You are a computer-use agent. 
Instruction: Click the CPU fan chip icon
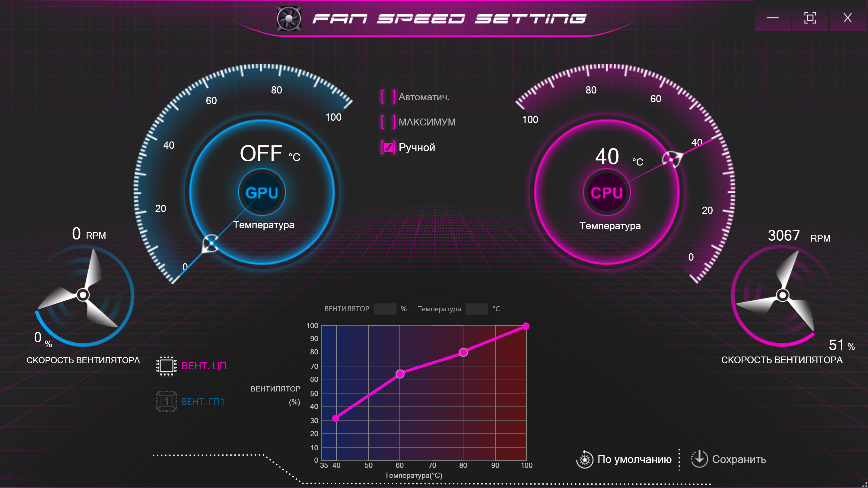click(x=167, y=366)
